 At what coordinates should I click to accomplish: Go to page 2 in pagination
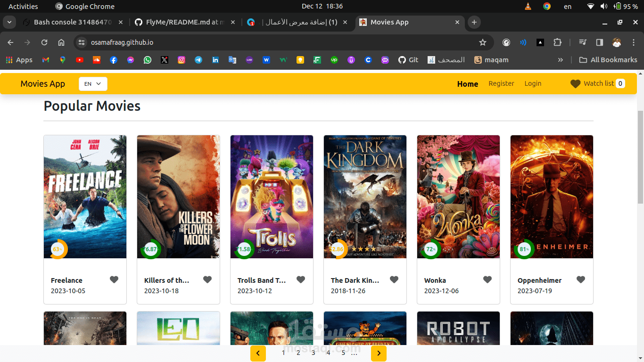click(x=298, y=353)
